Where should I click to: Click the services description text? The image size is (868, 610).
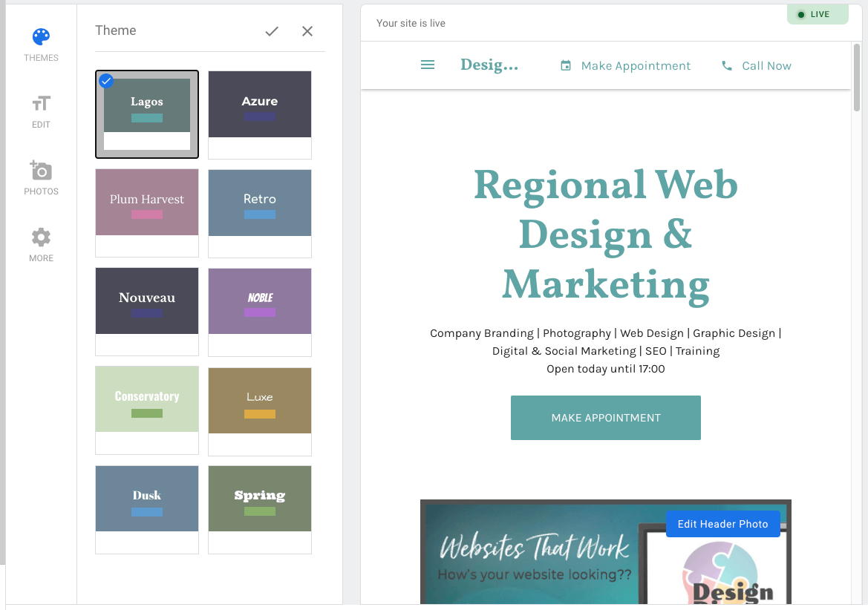[x=606, y=342]
